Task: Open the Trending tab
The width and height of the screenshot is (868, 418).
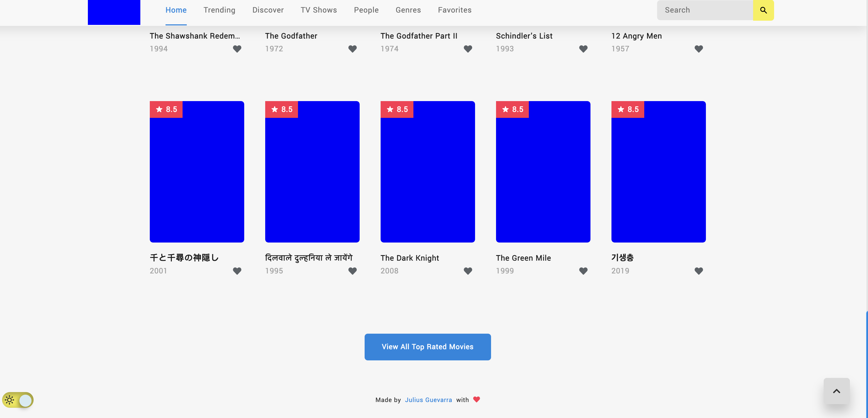Action: point(219,10)
